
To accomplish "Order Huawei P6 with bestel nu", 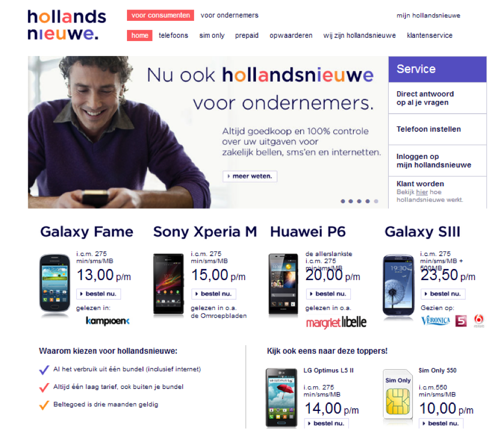I will [328, 293].
